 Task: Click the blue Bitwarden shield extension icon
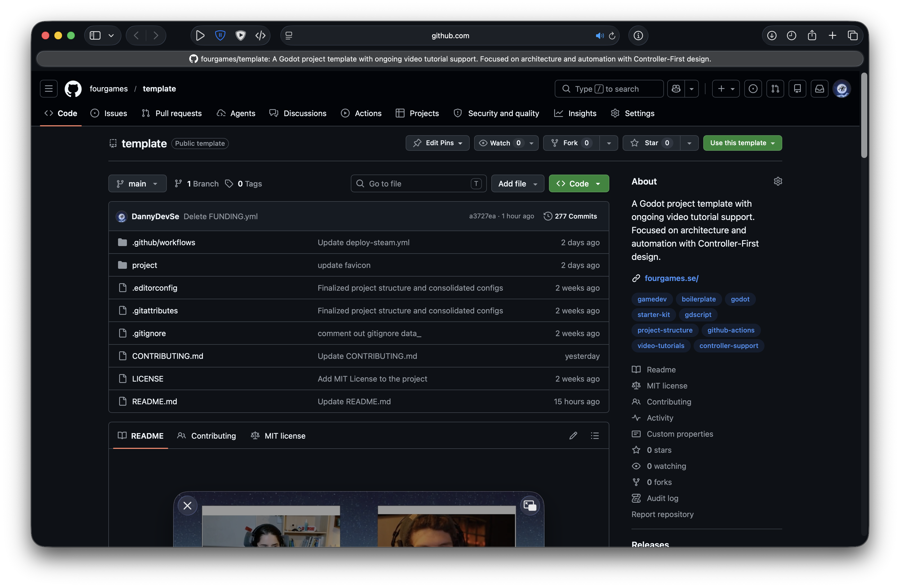(220, 35)
